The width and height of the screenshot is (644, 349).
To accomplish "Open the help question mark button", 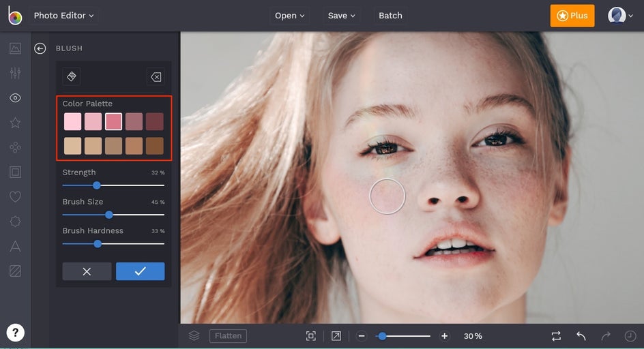I will pyautogui.click(x=15, y=333).
